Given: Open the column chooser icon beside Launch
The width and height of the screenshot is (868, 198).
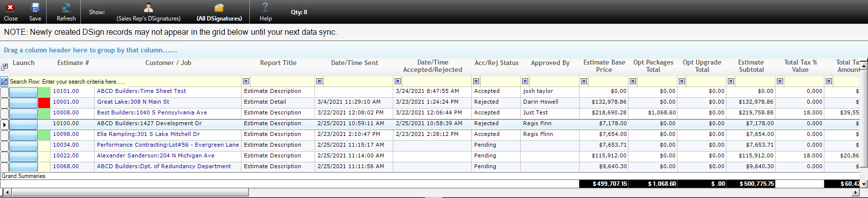Looking at the screenshot, I should tap(4, 66).
